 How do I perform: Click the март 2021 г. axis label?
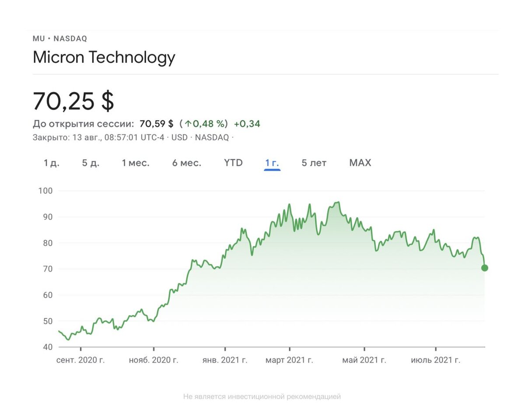289,360
